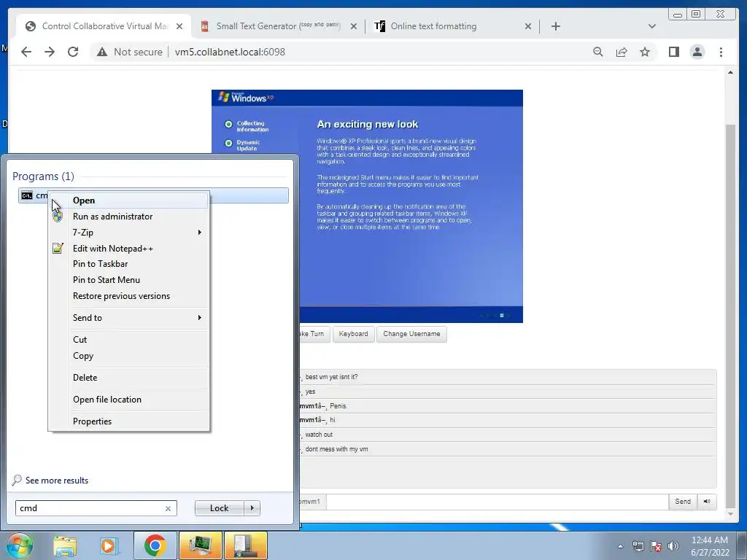Expand the 7-Zip submenu
The image size is (747, 560).
(129, 233)
